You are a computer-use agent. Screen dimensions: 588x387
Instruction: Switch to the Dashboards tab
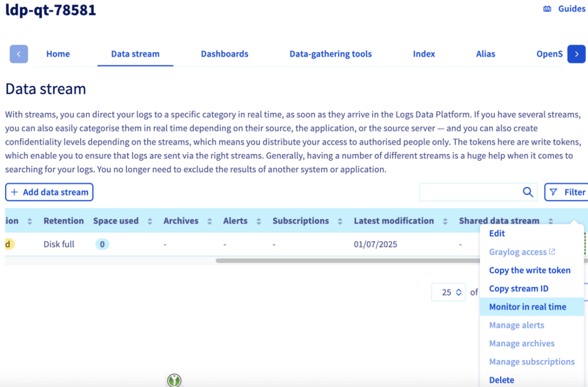(224, 54)
